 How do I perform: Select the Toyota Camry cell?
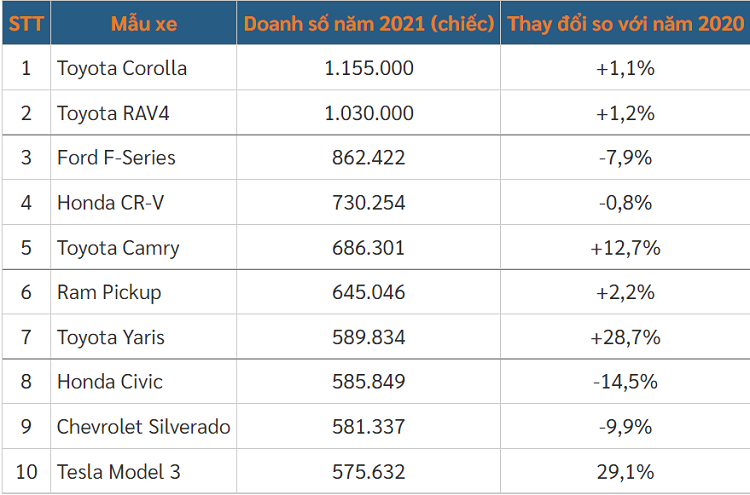point(118,248)
